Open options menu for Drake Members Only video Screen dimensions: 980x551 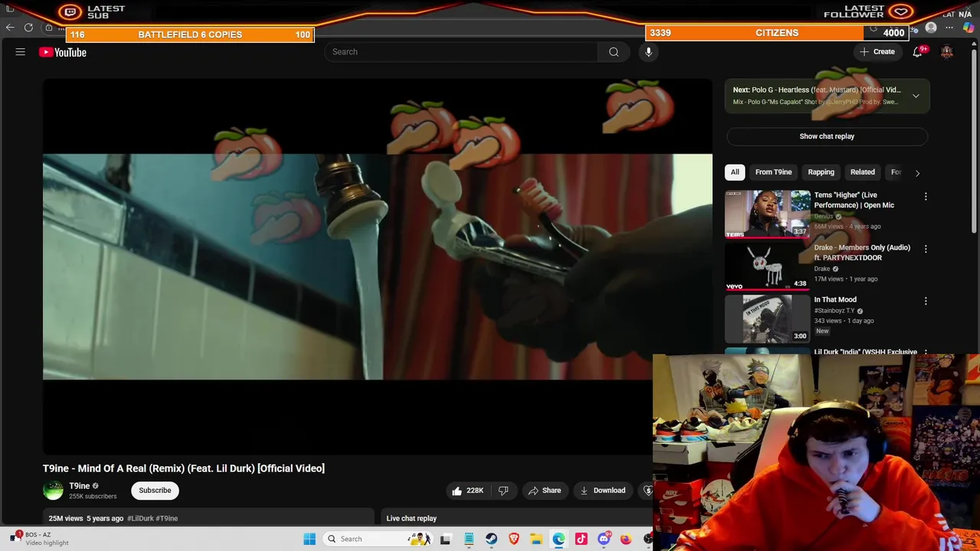(x=926, y=249)
